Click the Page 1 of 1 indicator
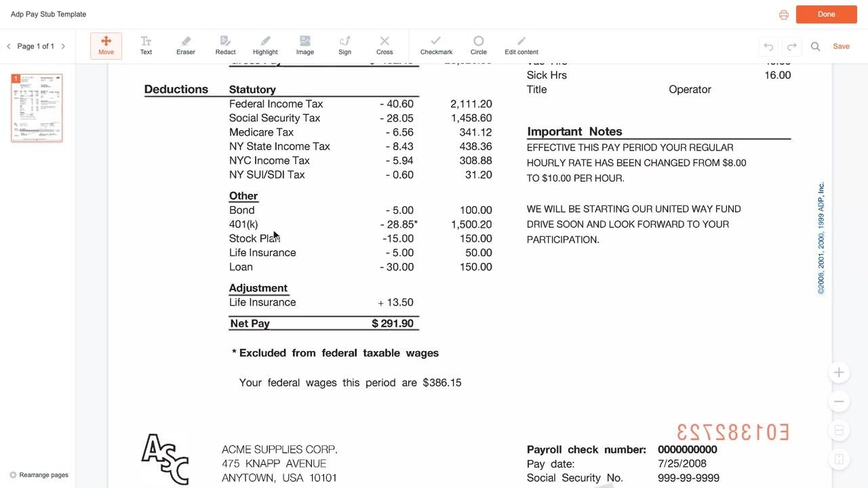 [36, 47]
